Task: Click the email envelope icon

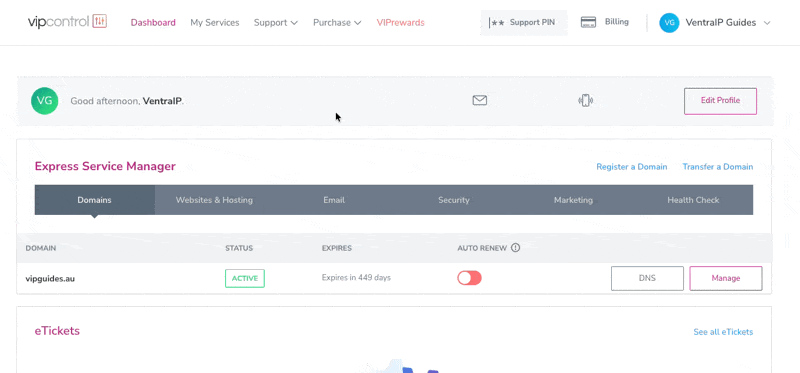Action: coord(480,101)
